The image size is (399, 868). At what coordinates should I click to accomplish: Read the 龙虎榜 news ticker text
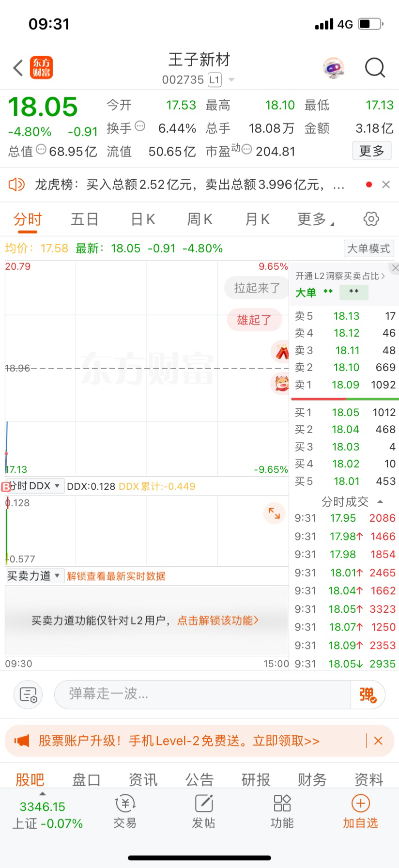click(189, 185)
